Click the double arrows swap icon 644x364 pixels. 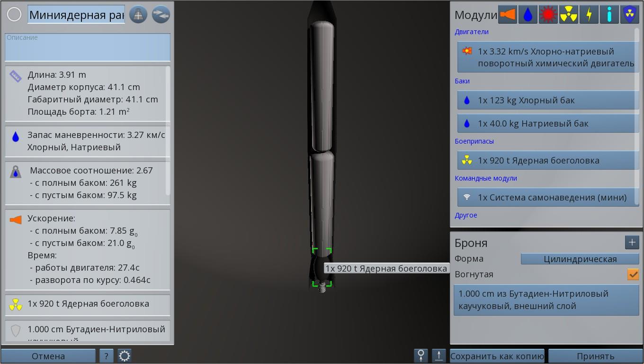[161, 15]
